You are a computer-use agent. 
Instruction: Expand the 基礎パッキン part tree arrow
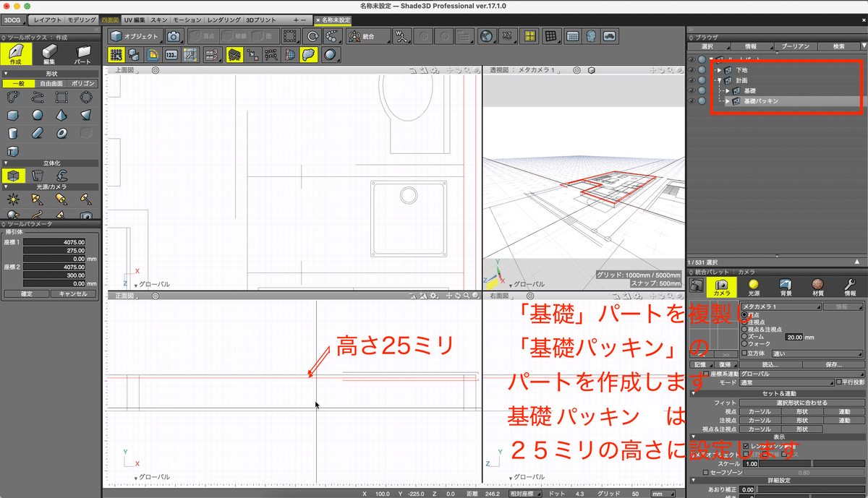point(728,101)
